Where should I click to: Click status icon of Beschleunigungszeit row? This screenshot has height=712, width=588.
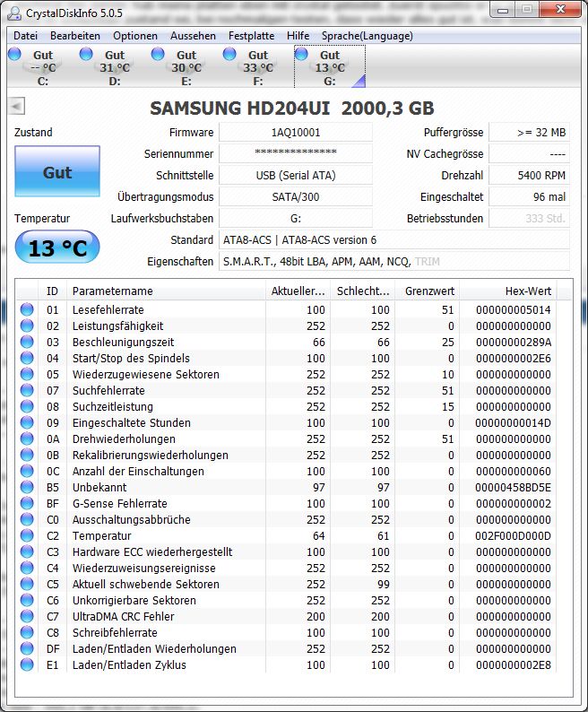(x=27, y=342)
